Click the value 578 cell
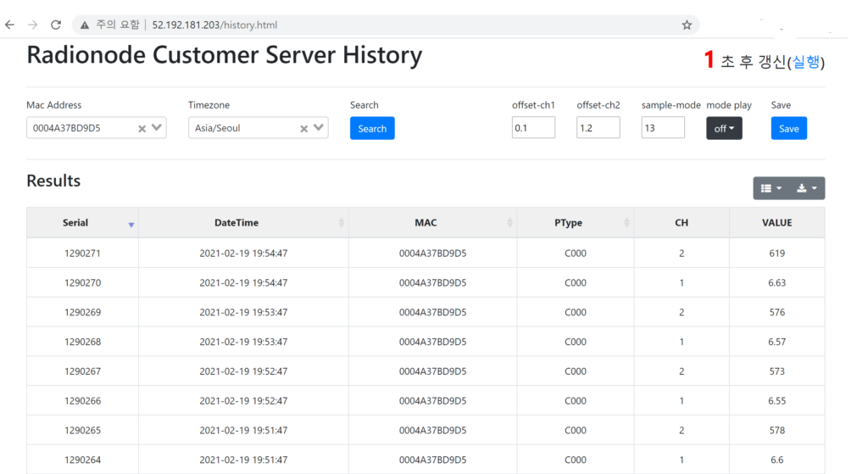Viewport: 868px width, 474px height. pos(776,430)
